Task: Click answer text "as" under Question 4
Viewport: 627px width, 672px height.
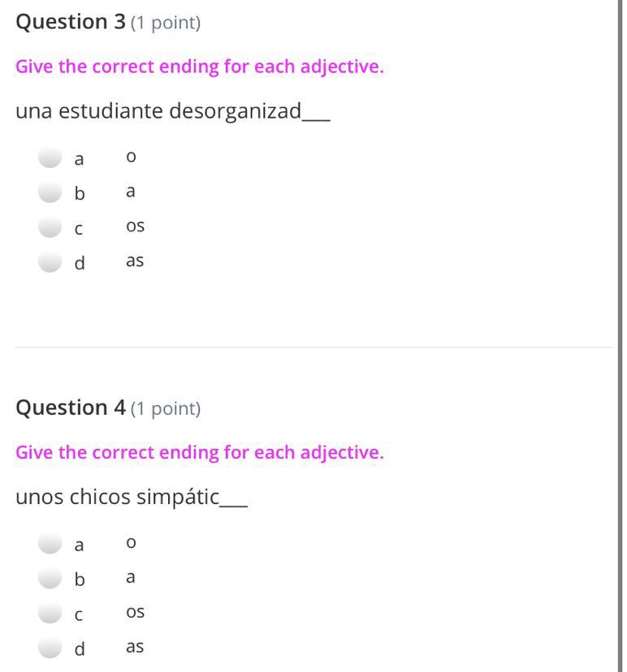Action: (x=135, y=647)
